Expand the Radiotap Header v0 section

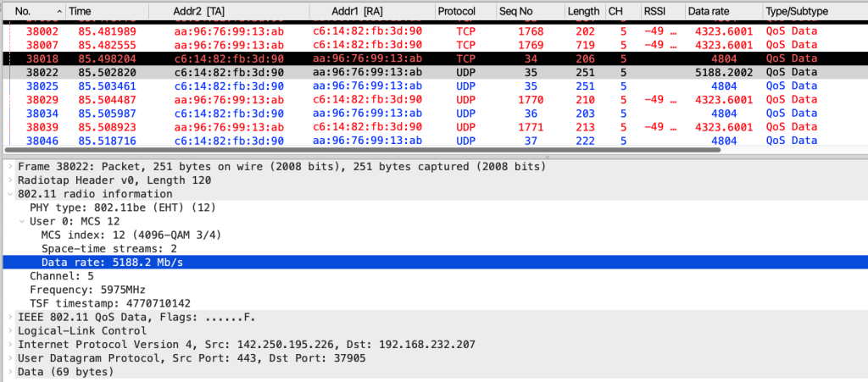(x=9, y=180)
